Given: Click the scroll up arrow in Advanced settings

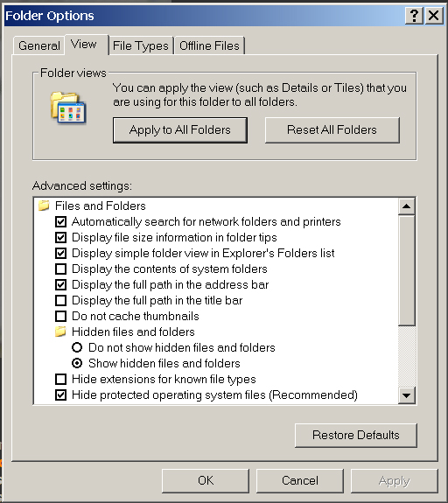Looking at the screenshot, I should click(407, 206).
